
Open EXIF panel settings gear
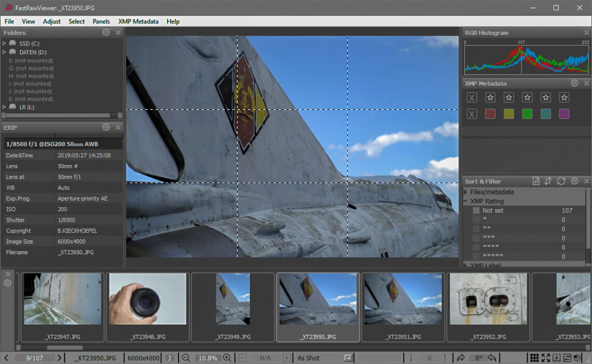(106, 127)
